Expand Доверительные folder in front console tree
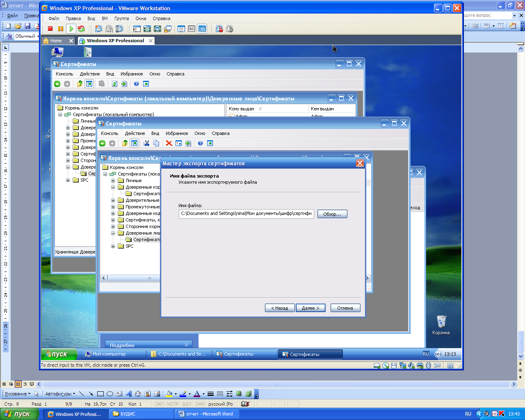Viewport: 525px width, 420px height. coord(113,200)
